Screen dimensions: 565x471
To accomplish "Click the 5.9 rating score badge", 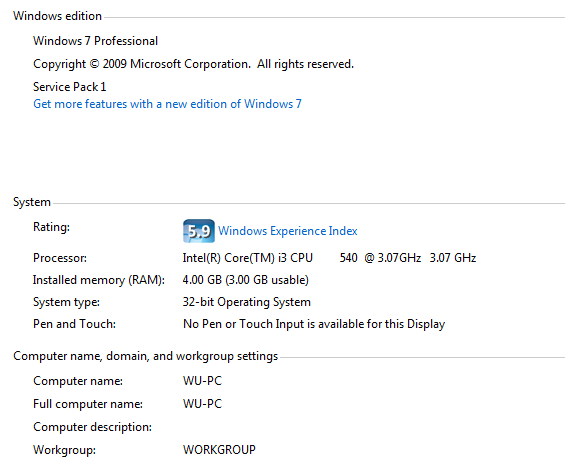I will [199, 231].
